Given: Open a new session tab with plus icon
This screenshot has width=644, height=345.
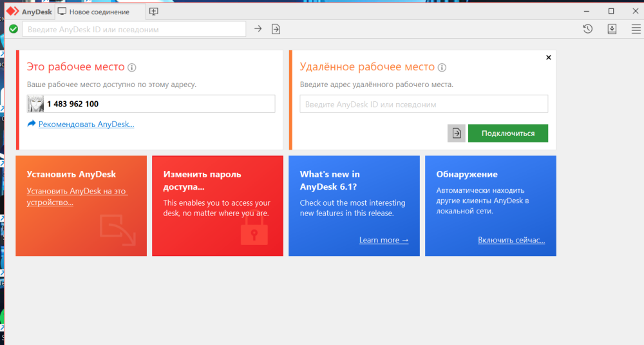Looking at the screenshot, I should click(x=154, y=12).
